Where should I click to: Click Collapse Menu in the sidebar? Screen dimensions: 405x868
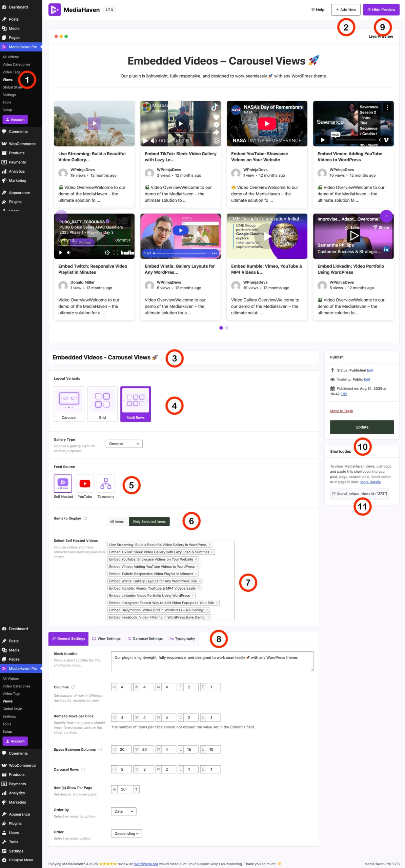point(21,860)
